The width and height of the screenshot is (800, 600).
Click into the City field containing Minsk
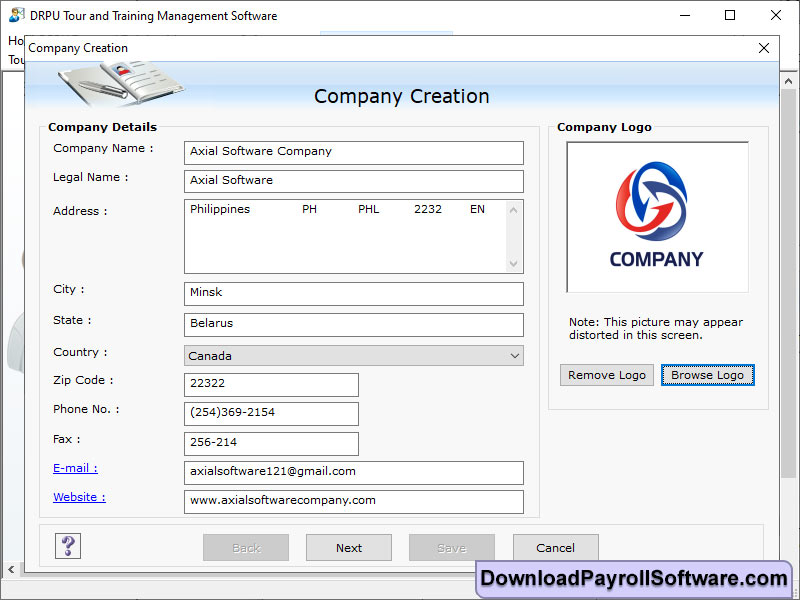click(x=354, y=293)
